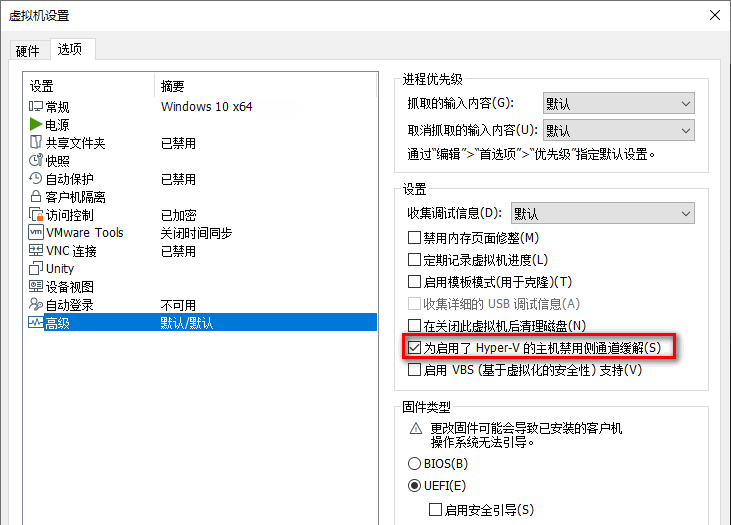
Task: Click the 访问控制 access control icon
Action: pyautogui.click(x=36, y=214)
